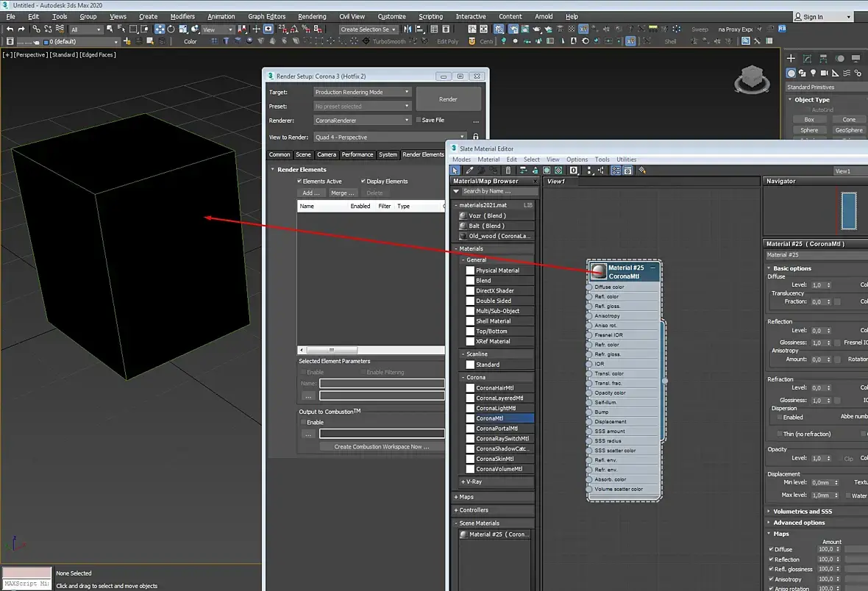Open the Target rendering mode dropdown

[x=361, y=92]
